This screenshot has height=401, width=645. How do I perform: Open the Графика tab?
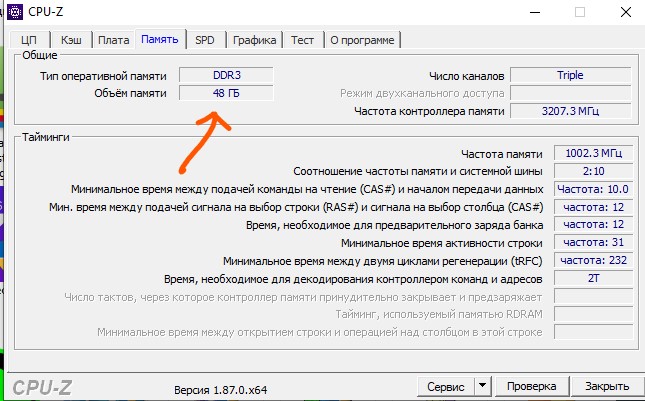tap(254, 40)
